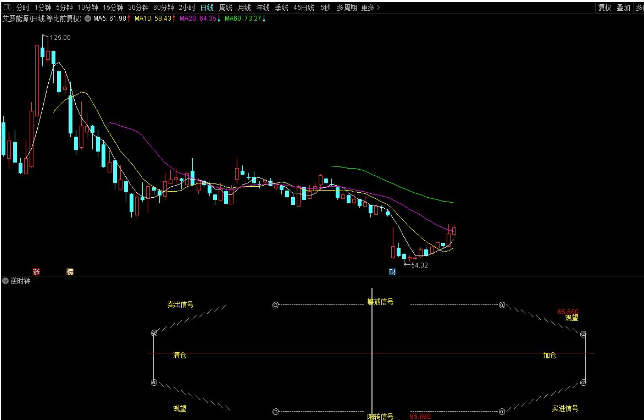
Task: Click the 125.00 high price label
Action: click(60, 37)
